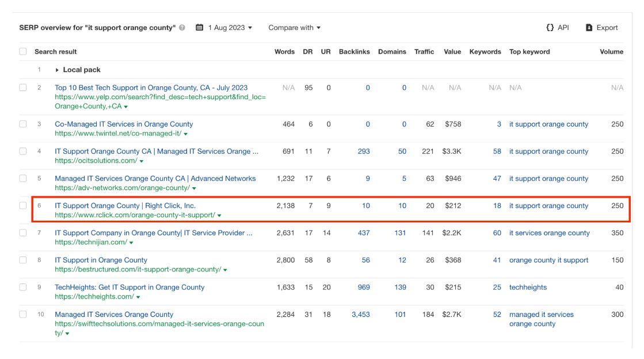The image size is (644, 359).
Task: Click the Export file icon
Action: (589, 28)
